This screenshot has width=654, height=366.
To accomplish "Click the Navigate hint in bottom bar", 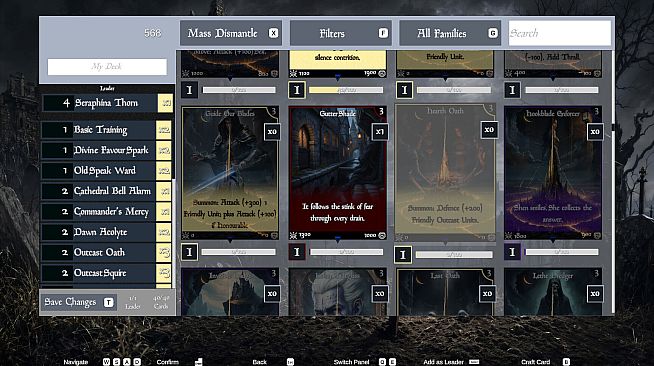I will (x=102, y=362).
